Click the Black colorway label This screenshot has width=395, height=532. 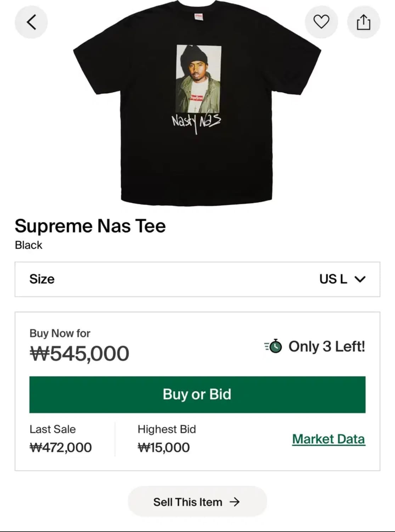coord(28,245)
